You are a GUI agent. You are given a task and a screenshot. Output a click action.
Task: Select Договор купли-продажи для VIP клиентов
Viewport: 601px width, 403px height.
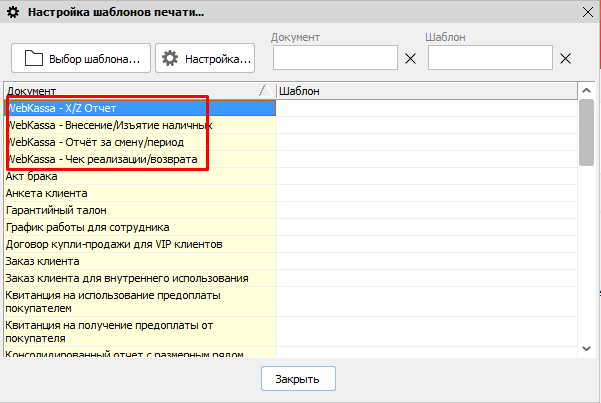tap(140, 244)
